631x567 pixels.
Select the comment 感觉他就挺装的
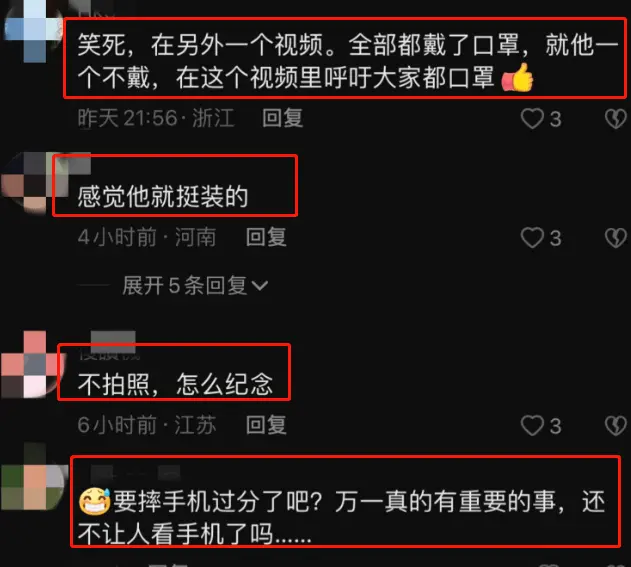[x=163, y=197]
